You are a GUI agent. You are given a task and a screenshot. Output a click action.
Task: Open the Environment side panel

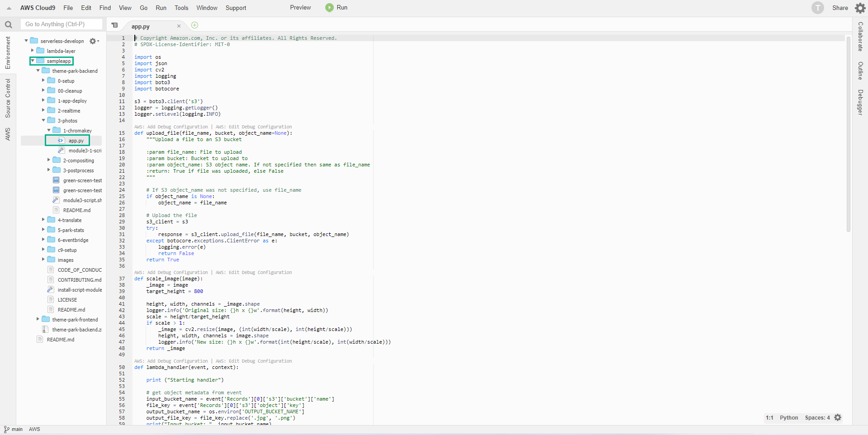click(8, 53)
